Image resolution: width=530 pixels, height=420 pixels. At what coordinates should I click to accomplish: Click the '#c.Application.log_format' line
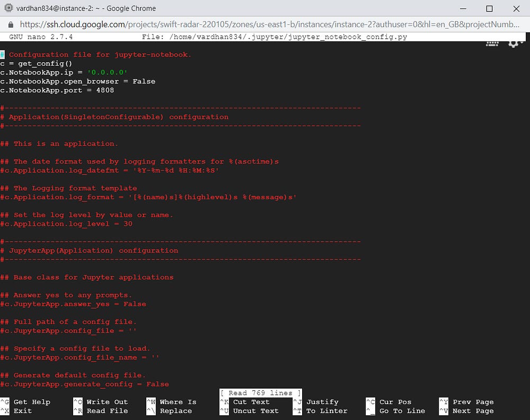click(x=148, y=197)
